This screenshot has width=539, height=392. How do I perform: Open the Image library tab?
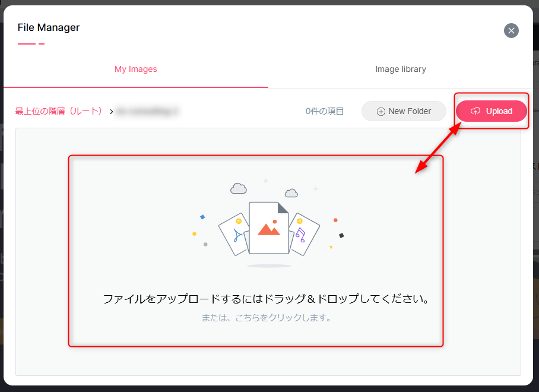click(x=400, y=69)
